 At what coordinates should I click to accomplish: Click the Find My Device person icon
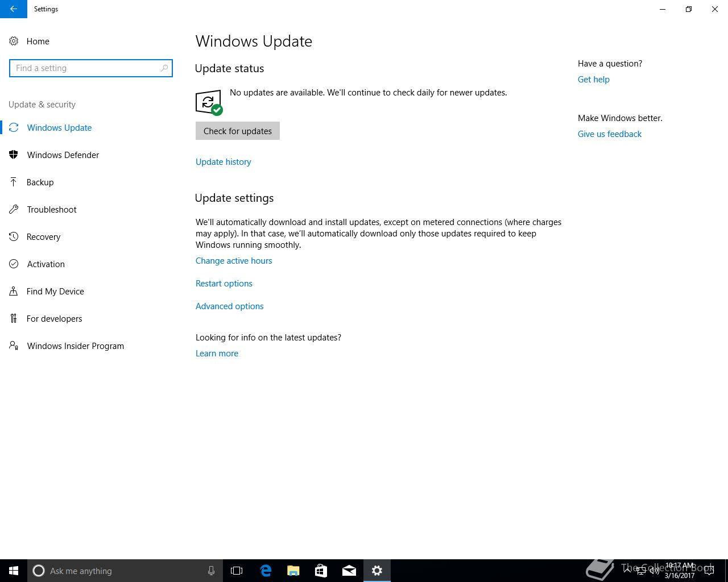tap(14, 291)
